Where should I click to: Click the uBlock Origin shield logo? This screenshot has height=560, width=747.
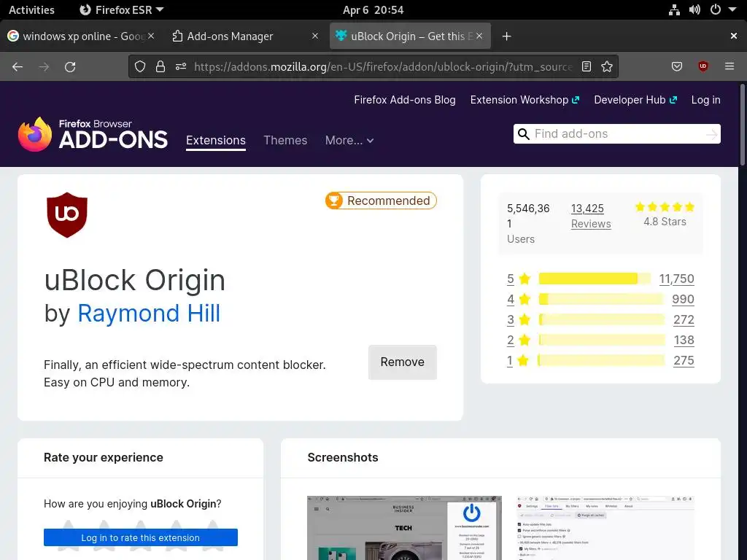tap(67, 215)
